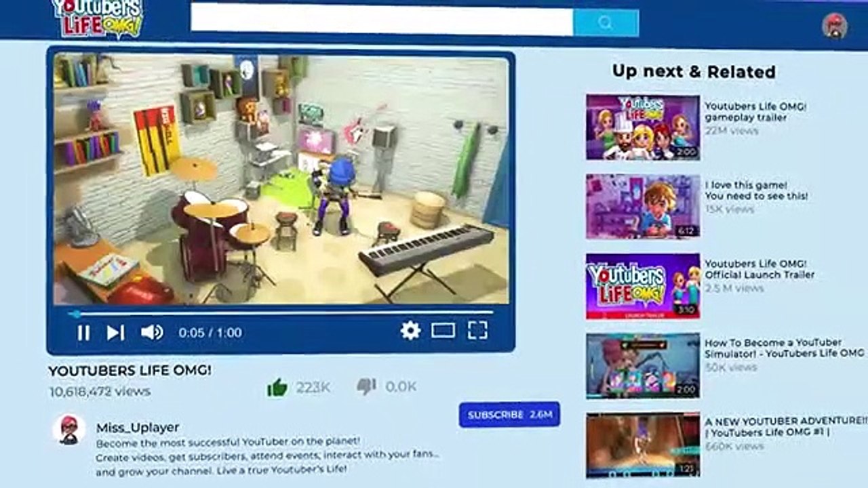Click into the search input field
Viewport: 868px width, 488px height.
[x=382, y=19]
